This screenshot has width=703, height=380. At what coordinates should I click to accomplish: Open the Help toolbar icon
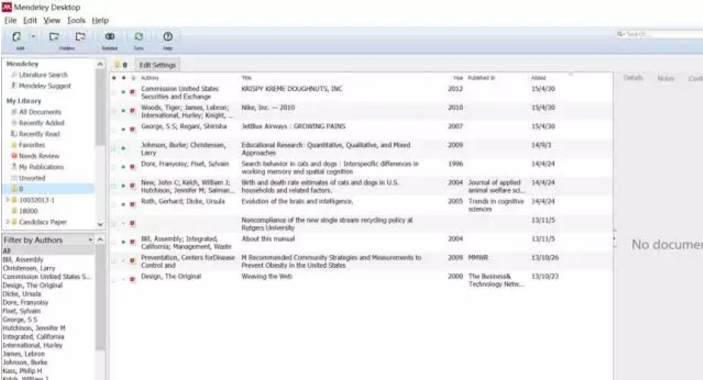[168, 37]
